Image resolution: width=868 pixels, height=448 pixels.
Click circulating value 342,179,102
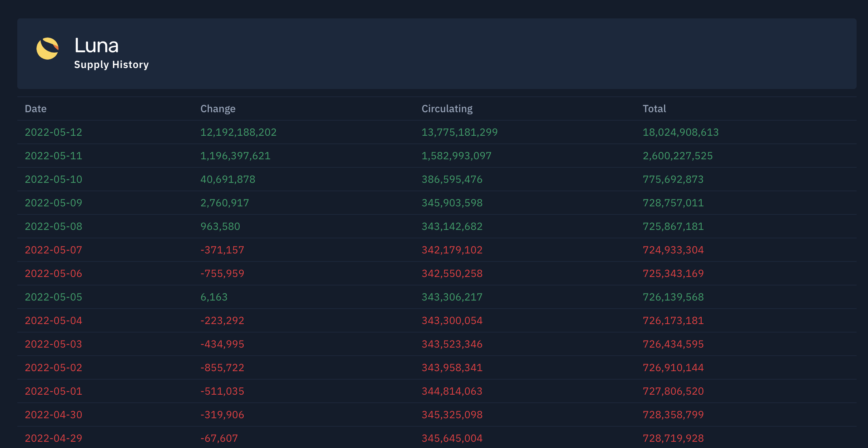(452, 250)
